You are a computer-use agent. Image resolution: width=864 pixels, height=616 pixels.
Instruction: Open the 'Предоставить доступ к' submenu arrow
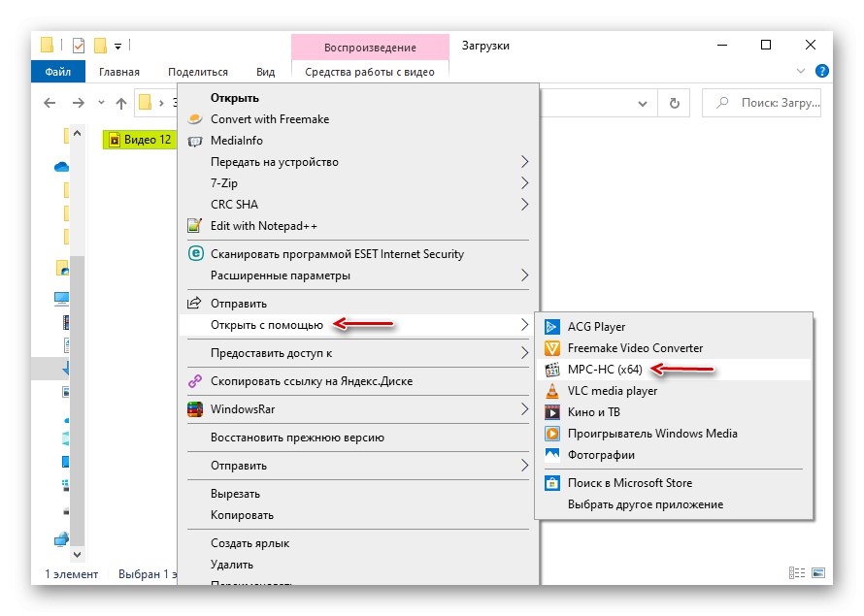tap(524, 353)
